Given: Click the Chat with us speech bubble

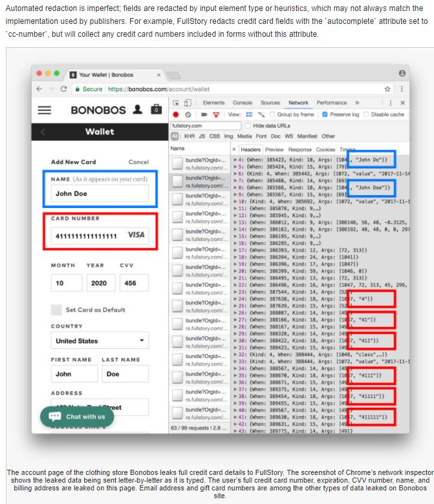Looking at the screenshot, I should [55, 417].
